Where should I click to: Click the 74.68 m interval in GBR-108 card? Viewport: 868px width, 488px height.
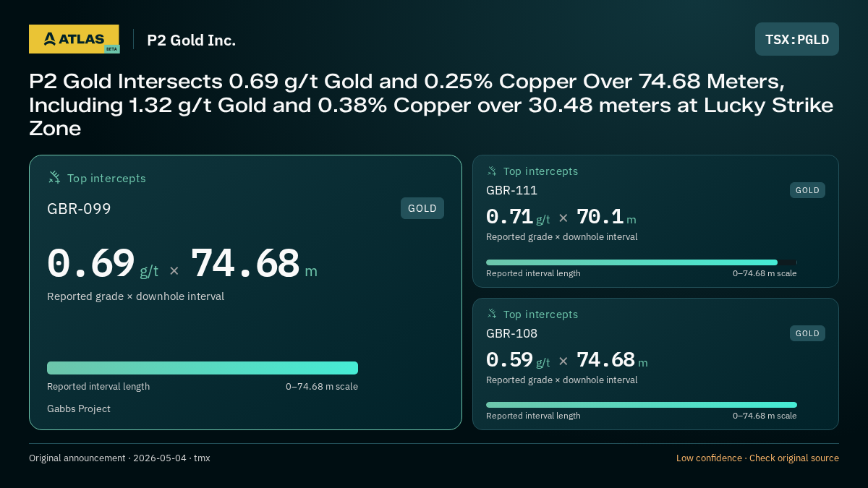612,360
